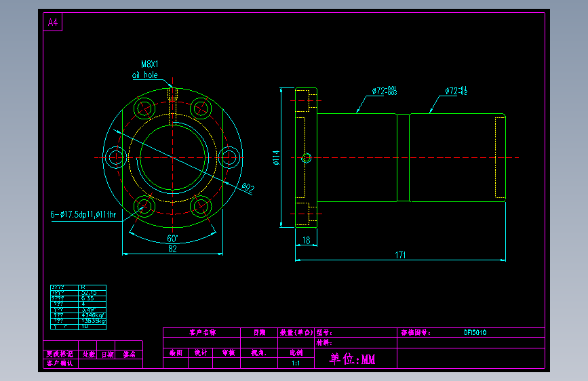This screenshot has height=381, width=588.
Task: Select the 更改标记 revision cell
Action: pyautogui.click(x=60, y=355)
